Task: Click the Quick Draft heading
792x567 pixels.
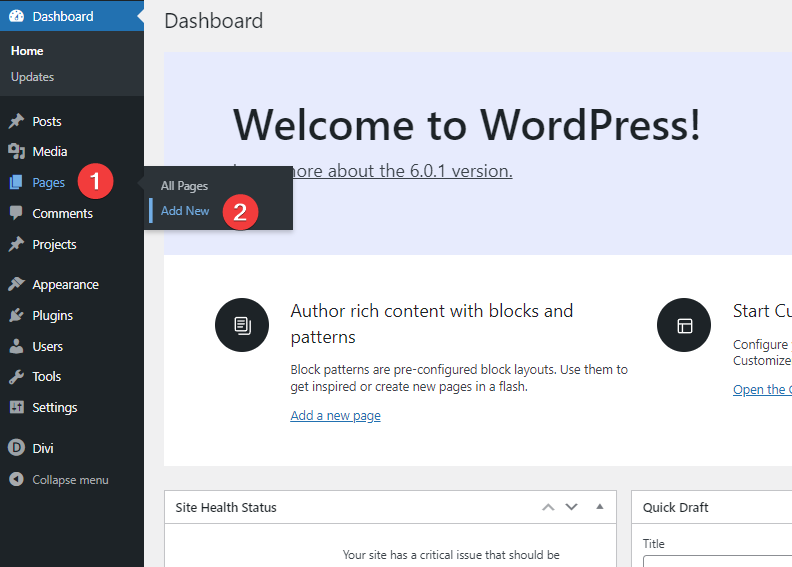Action: coord(675,507)
